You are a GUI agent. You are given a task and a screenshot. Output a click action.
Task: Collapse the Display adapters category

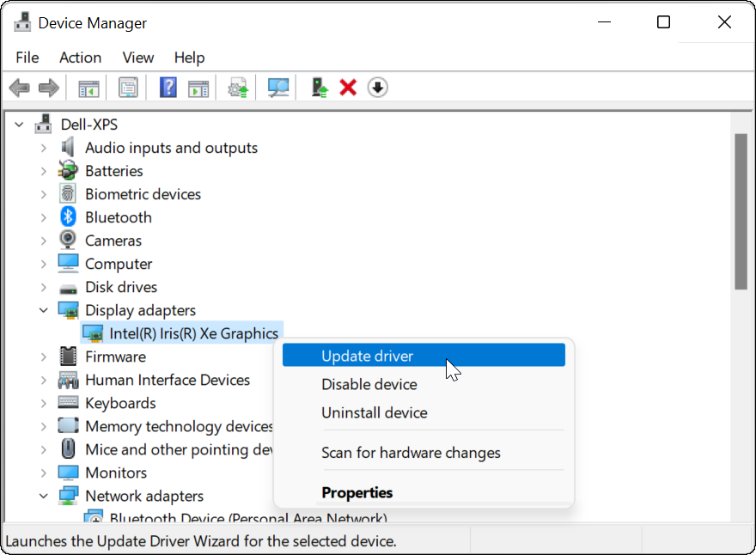44,309
